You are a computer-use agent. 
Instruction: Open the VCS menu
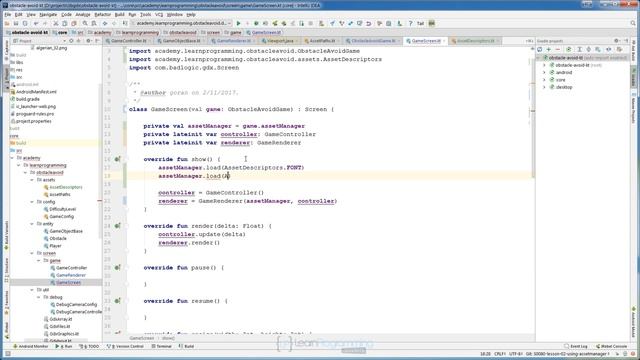159,14
